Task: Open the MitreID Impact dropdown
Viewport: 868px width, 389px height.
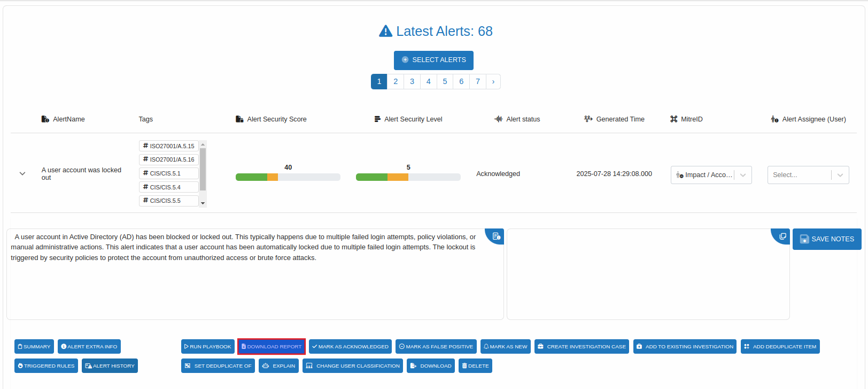Action: tap(711, 175)
